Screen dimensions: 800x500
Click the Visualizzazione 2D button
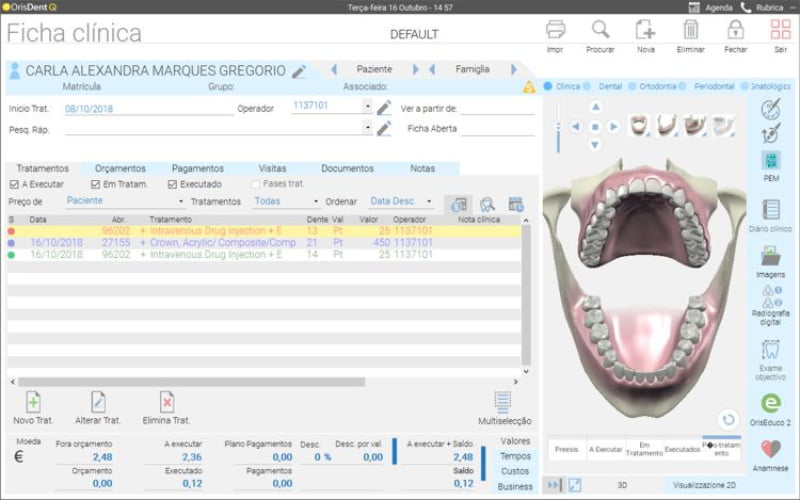[701, 484]
